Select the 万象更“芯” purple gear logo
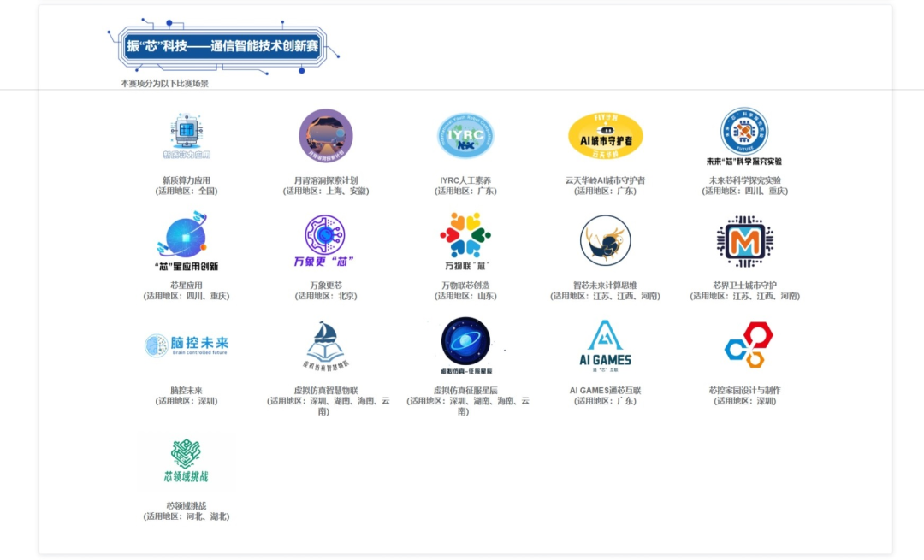Viewport: 924px width, 560px height. pos(326,241)
